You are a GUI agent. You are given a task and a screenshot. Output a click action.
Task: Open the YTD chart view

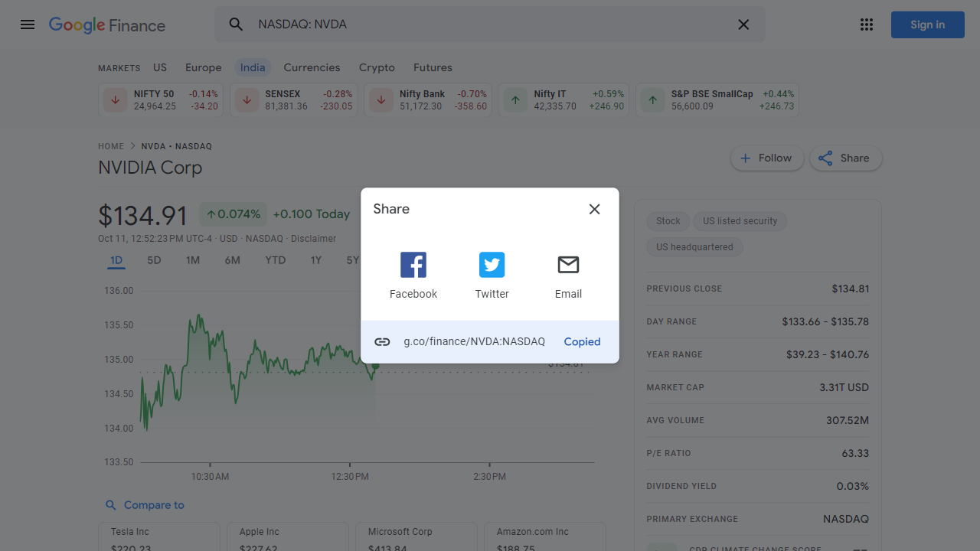click(275, 260)
